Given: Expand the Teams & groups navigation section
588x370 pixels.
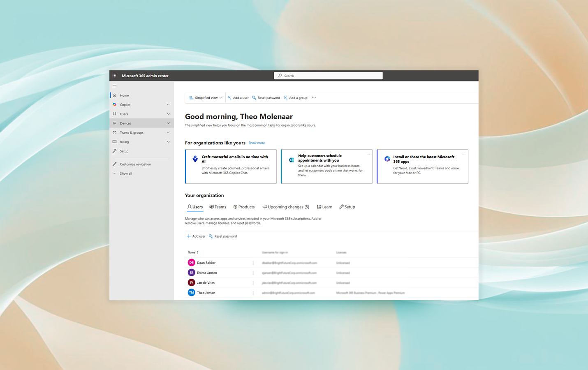Looking at the screenshot, I should point(168,132).
